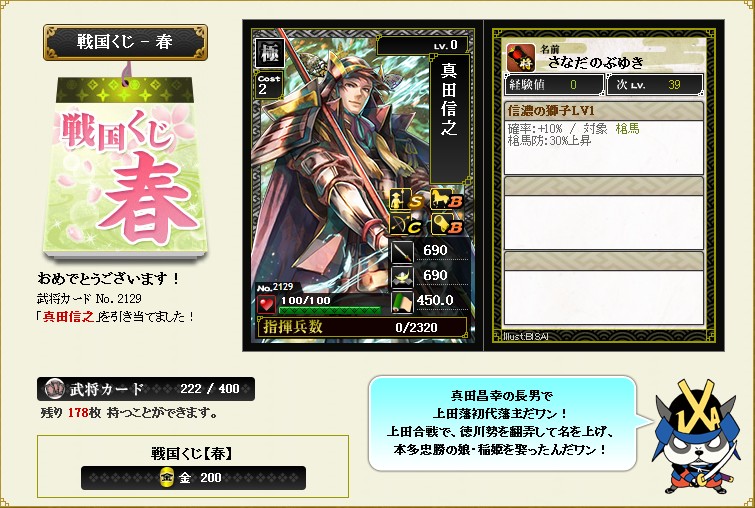
Task: Click the intelligence stat scroll icon
Action: [402, 302]
